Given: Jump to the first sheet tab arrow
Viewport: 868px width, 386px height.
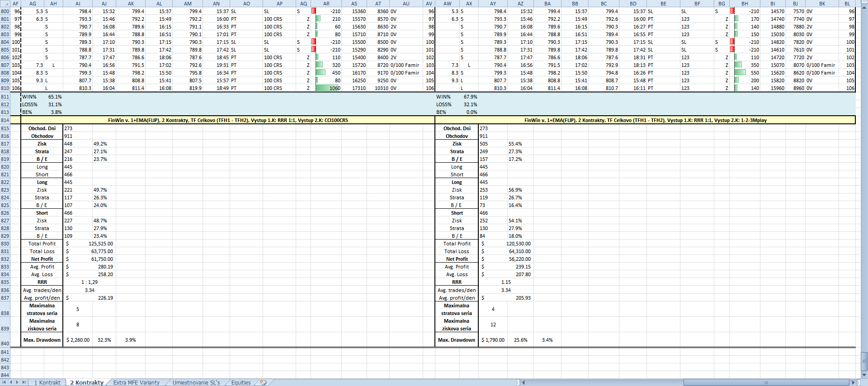Looking at the screenshot, I should [x=4, y=382].
